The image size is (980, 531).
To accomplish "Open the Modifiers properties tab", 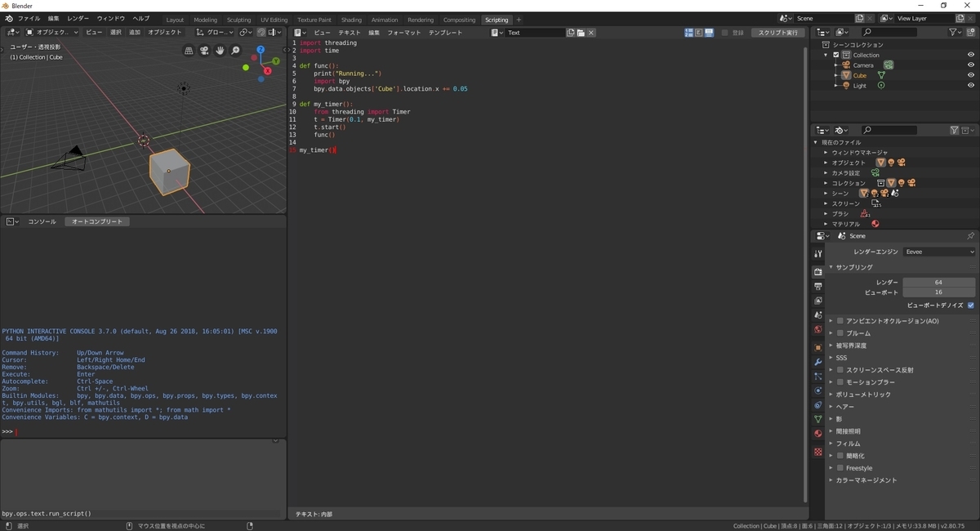I will coord(817,362).
